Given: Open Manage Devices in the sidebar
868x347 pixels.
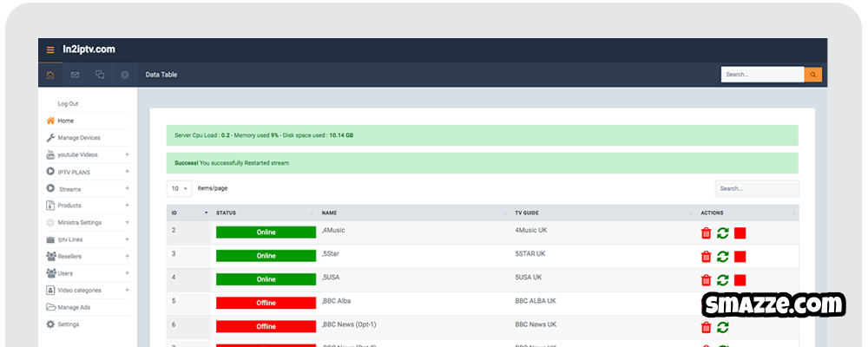Looking at the screenshot, I should pyautogui.click(x=79, y=138).
